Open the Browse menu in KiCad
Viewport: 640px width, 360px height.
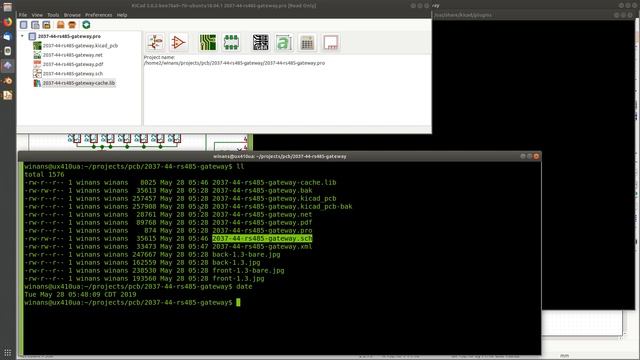coord(72,15)
